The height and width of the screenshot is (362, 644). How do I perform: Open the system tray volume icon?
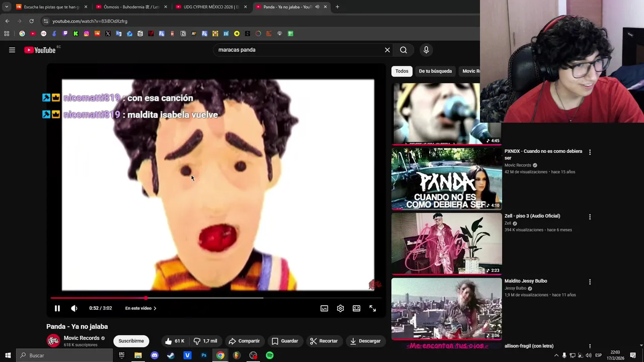coord(589,355)
